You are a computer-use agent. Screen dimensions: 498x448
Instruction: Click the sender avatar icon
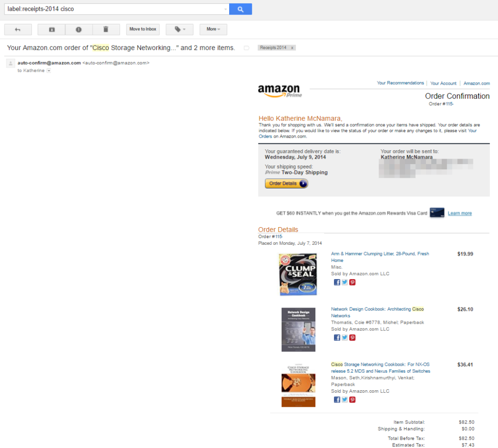(x=10, y=63)
